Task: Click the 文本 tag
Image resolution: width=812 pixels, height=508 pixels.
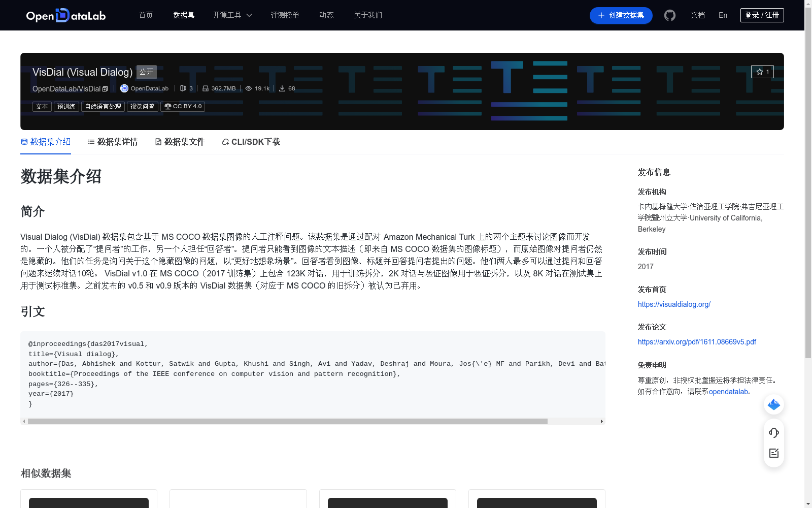Action: click(42, 107)
